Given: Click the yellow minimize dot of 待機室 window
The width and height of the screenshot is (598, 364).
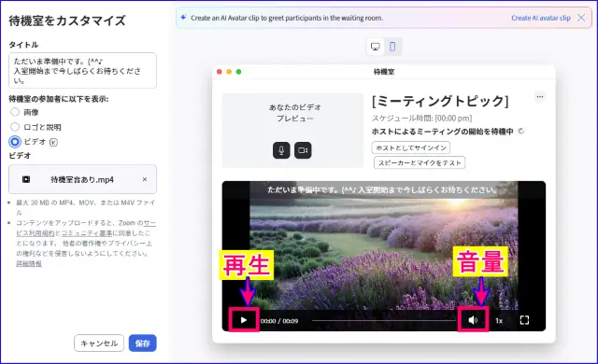Looking at the screenshot, I should coord(229,72).
